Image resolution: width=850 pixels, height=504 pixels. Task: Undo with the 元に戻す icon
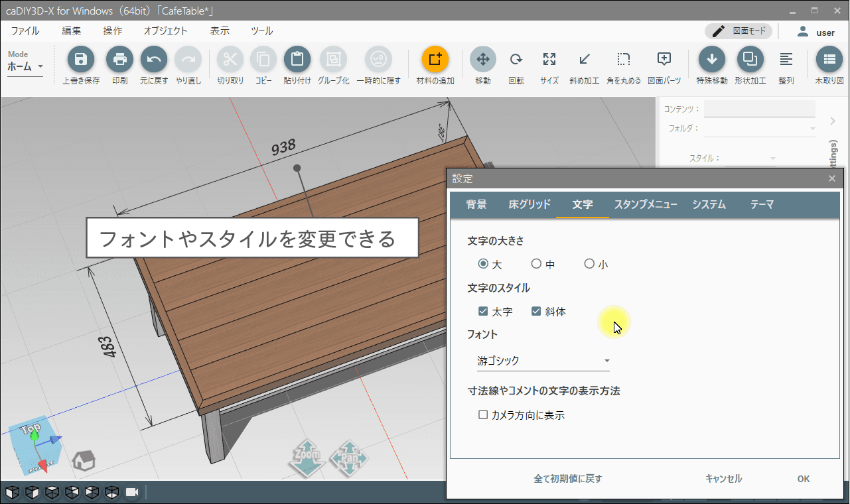pyautogui.click(x=154, y=60)
